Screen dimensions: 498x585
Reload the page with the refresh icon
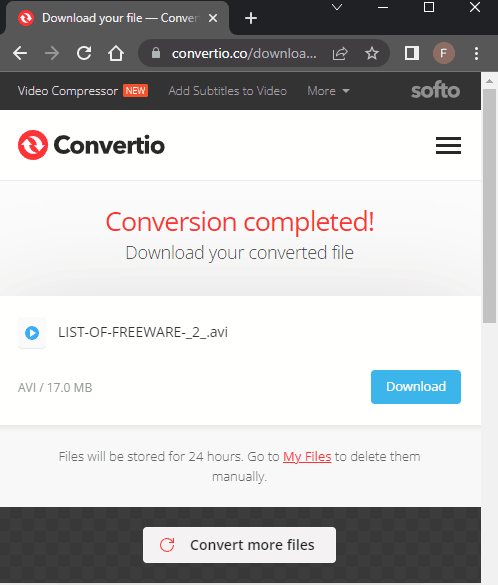point(84,53)
